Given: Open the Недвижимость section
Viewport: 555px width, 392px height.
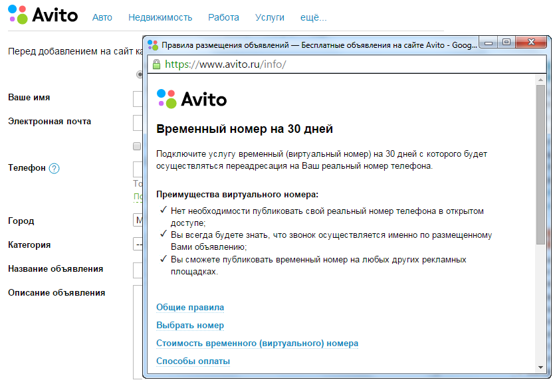Looking at the screenshot, I should click(x=160, y=17).
